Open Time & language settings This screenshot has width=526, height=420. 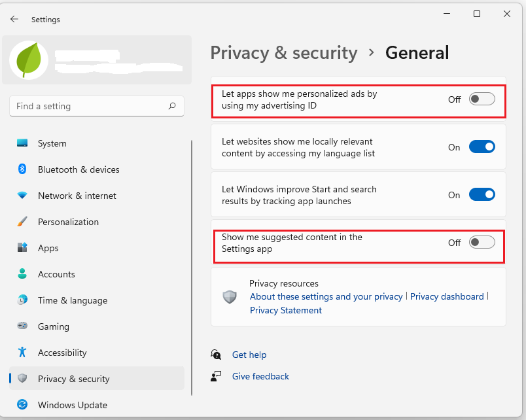(97, 300)
